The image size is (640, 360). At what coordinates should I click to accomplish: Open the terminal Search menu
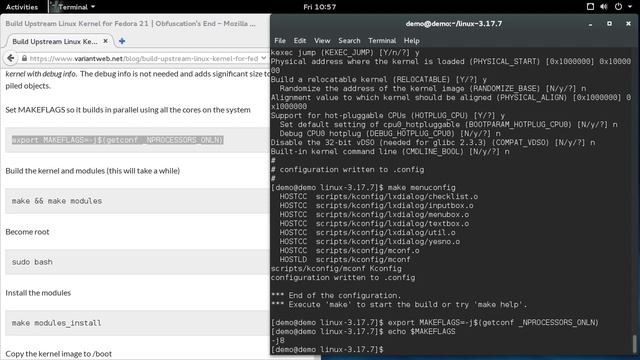349,41
